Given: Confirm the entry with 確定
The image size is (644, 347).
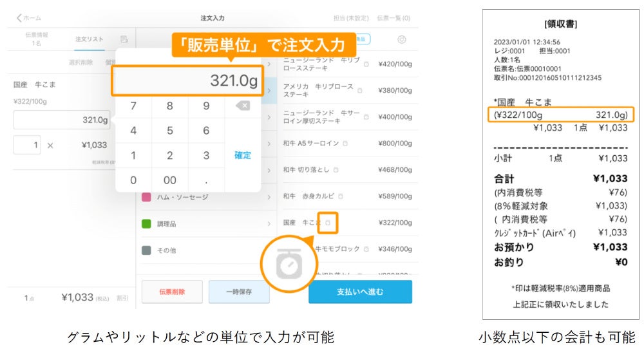Looking at the screenshot, I should tap(243, 155).
